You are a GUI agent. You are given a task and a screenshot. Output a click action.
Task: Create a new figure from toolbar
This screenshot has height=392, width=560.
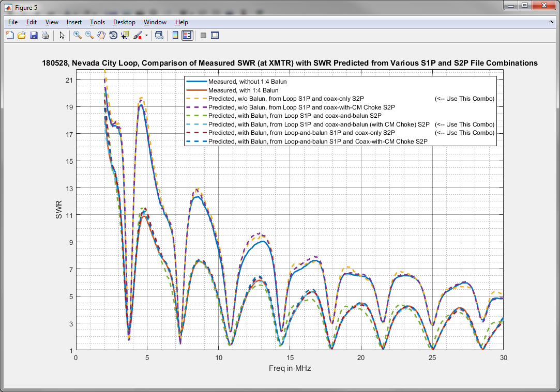click(x=10, y=35)
